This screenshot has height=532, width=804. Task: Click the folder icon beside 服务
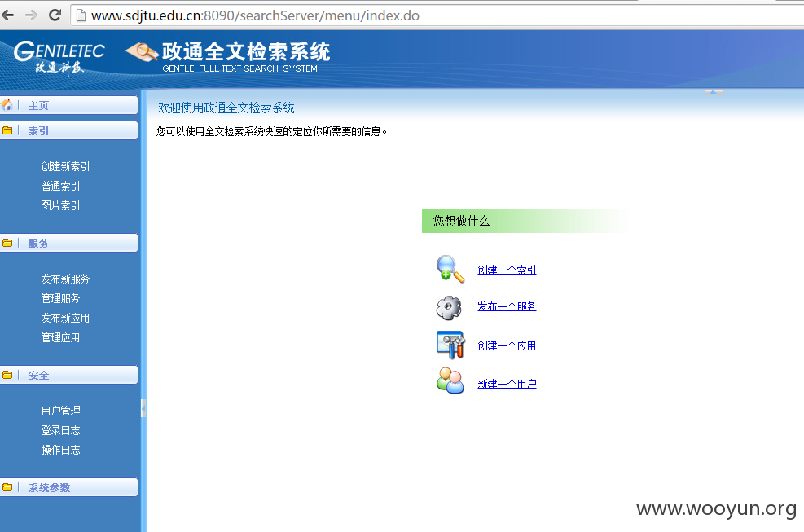pos(7,243)
